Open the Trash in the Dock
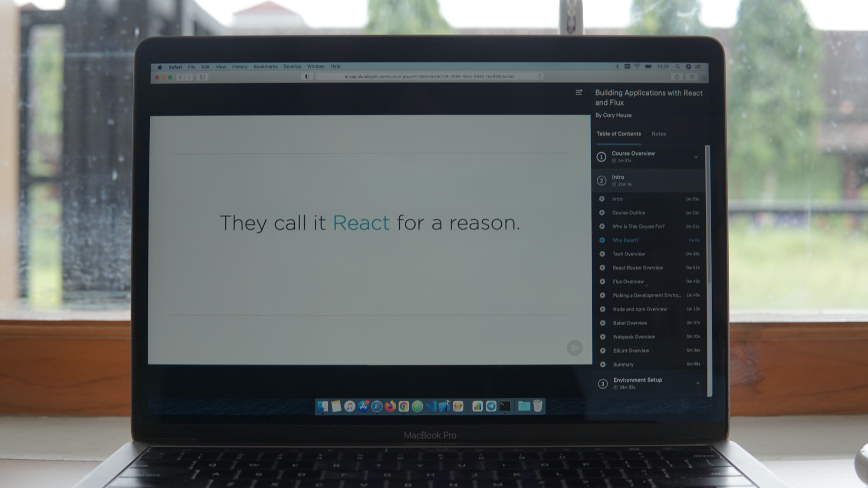The width and height of the screenshot is (868, 488). click(x=538, y=406)
